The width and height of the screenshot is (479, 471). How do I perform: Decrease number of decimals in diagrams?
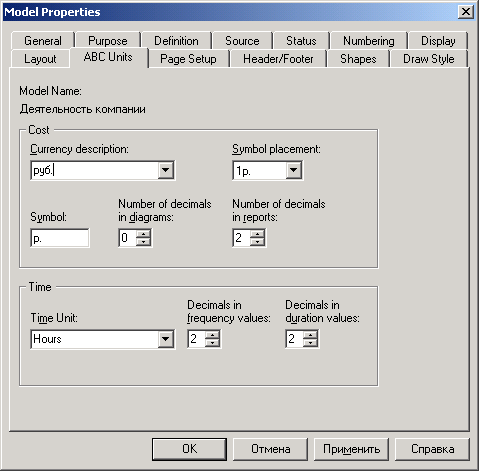[143, 242]
